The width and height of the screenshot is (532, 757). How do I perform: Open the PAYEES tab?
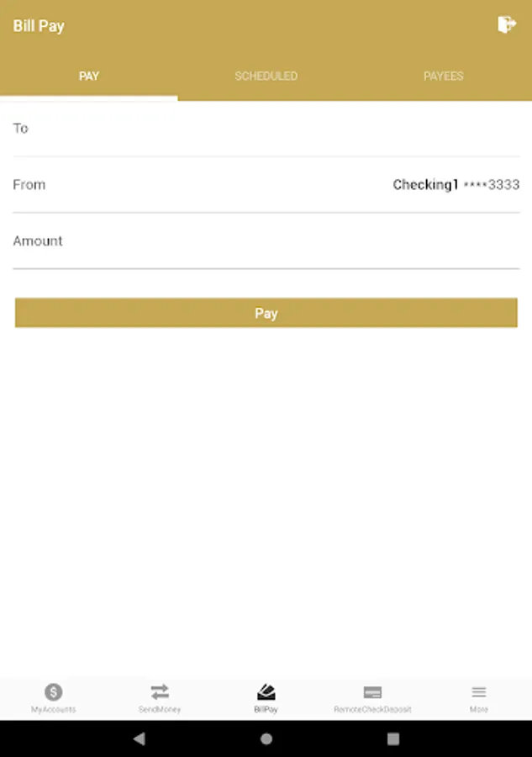pos(443,76)
